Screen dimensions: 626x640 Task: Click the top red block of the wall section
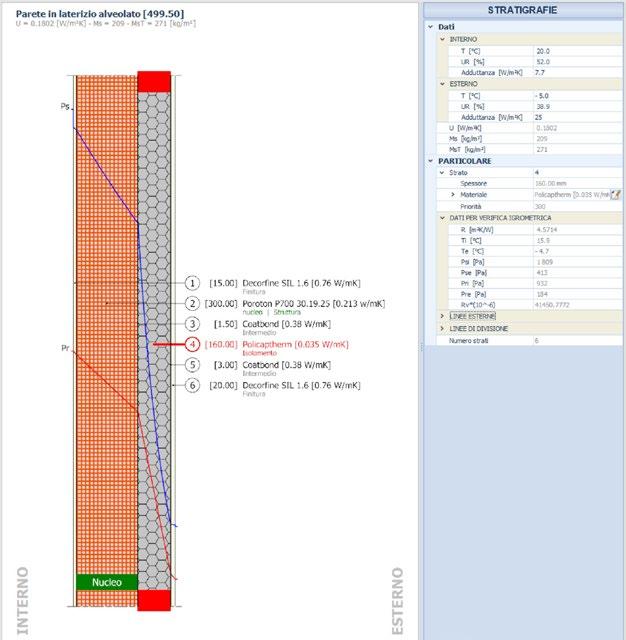[154, 82]
